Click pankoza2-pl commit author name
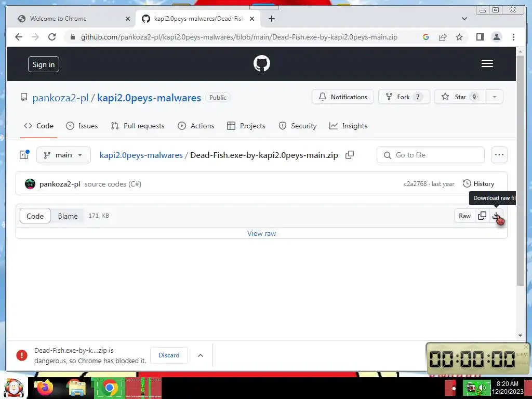 click(x=60, y=184)
